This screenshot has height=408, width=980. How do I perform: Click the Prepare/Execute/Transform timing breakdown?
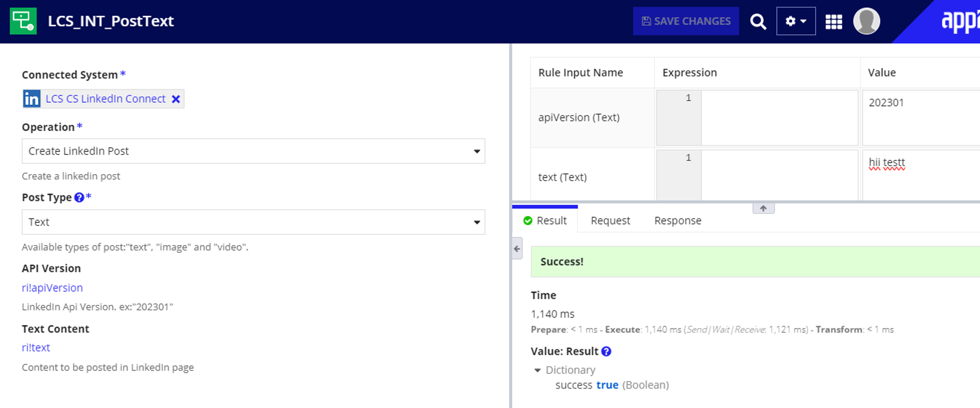pyautogui.click(x=712, y=330)
